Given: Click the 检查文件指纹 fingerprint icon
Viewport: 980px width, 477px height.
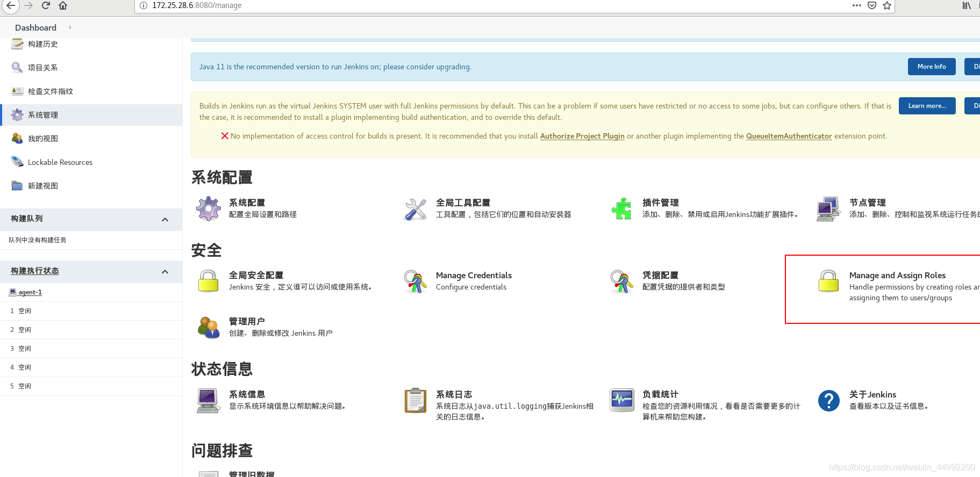Looking at the screenshot, I should (17, 91).
